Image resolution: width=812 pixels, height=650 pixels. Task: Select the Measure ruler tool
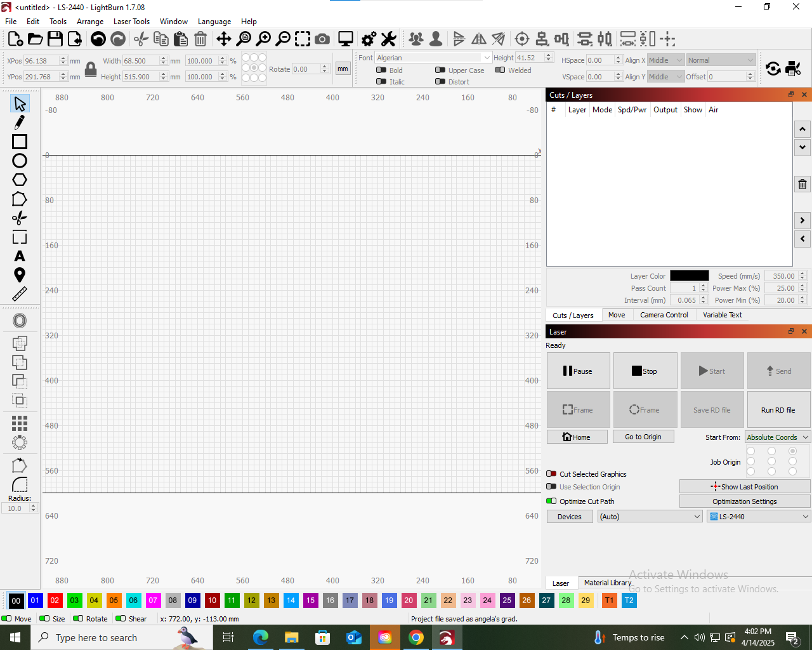pyautogui.click(x=19, y=294)
